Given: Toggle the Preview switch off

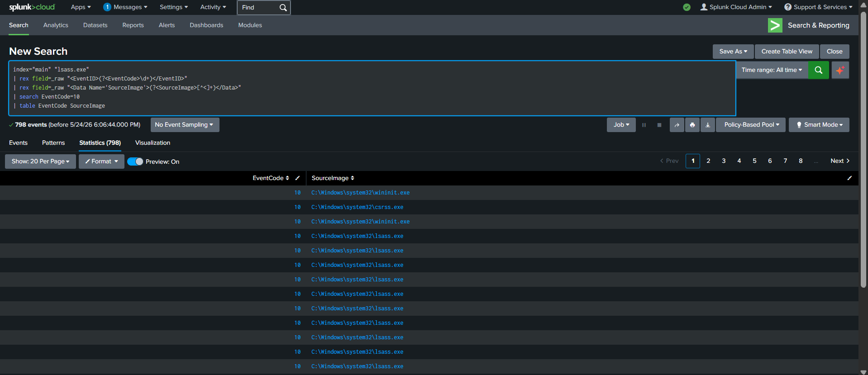Looking at the screenshot, I should [x=135, y=161].
